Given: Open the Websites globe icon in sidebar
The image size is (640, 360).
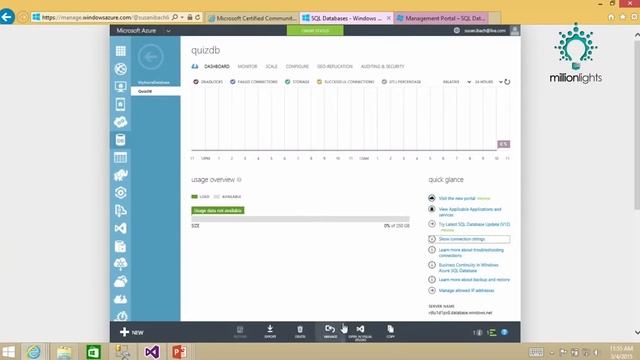Looking at the screenshot, I should pos(120,69).
